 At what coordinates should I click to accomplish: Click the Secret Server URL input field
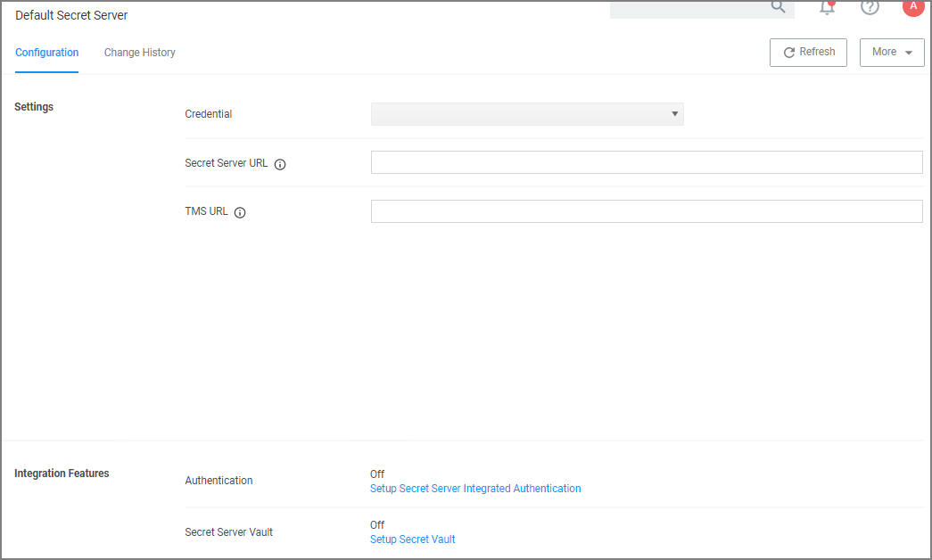click(x=647, y=162)
